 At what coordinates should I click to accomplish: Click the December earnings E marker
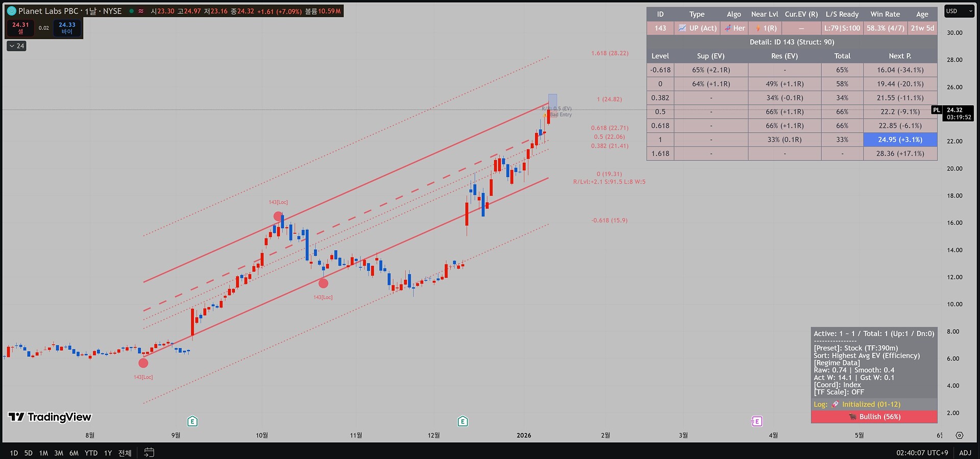click(462, 421)
